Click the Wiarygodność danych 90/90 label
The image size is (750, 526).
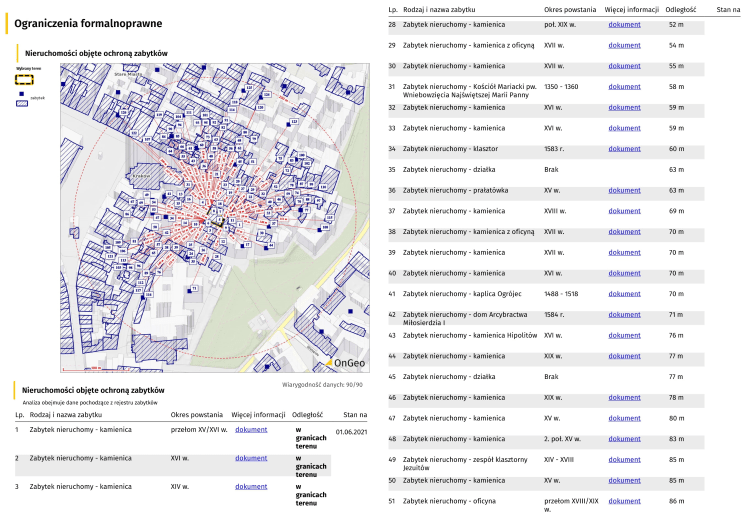pos(322,383)
